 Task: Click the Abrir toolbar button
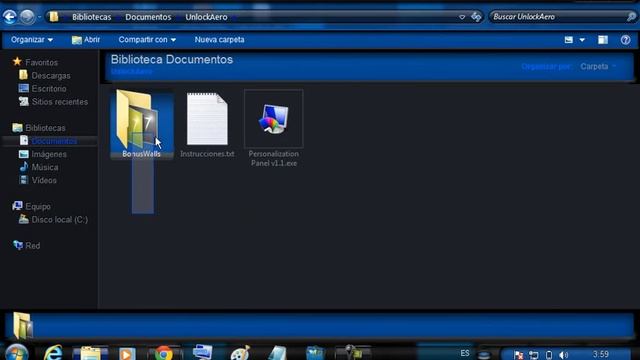(x=86, y=40)
